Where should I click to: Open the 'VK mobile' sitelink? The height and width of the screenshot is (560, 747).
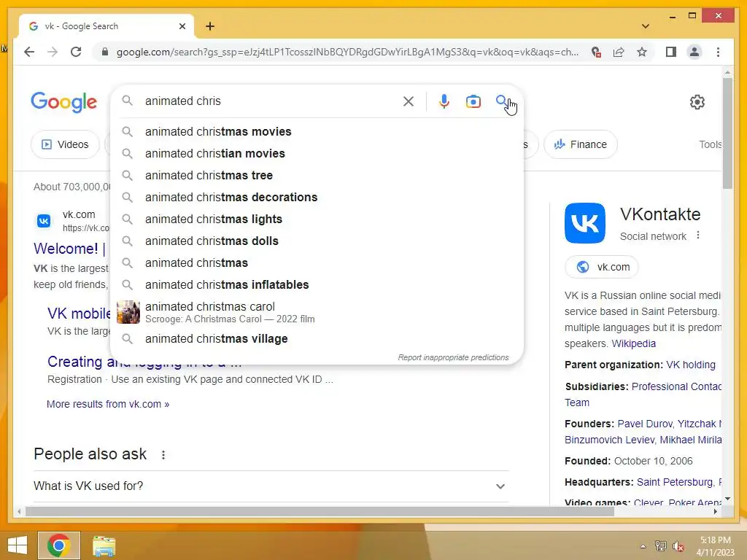point(79,314)
